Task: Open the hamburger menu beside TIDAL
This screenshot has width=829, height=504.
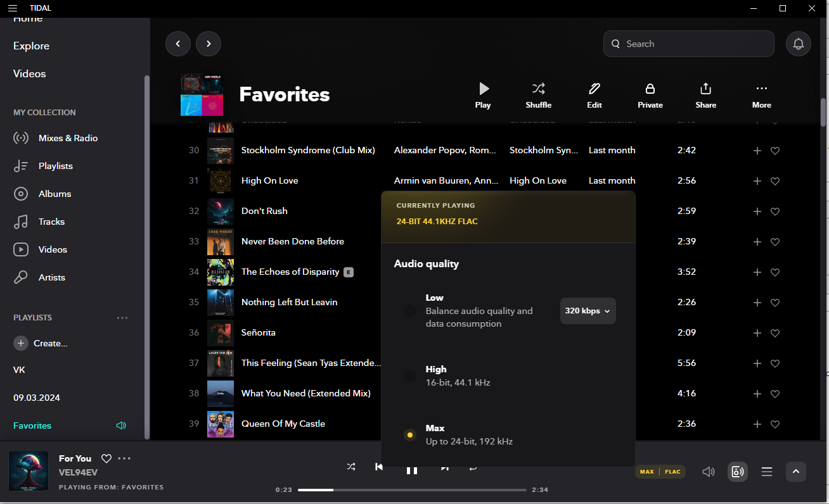Action: click(x=13, y=8)
